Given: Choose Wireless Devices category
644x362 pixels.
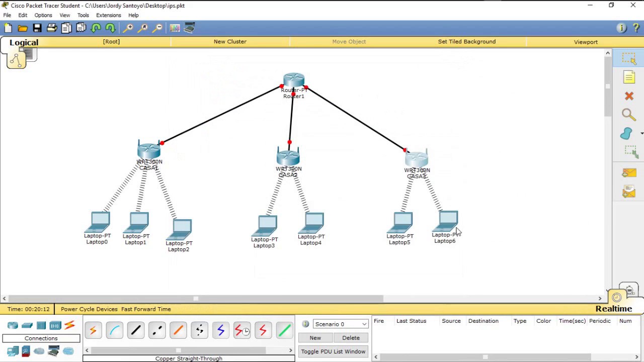Looking at the screenshot, I should tap(55, 325).
